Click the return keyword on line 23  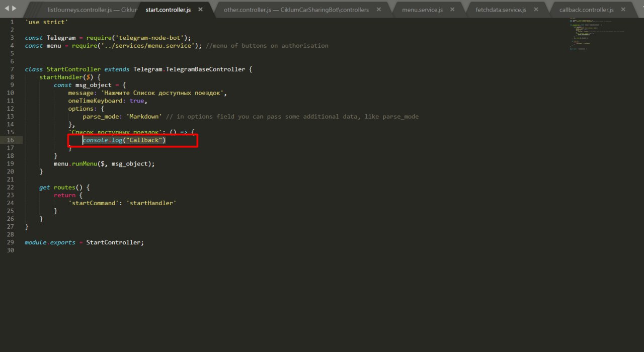pyautogui.click(x=64, y=195)
